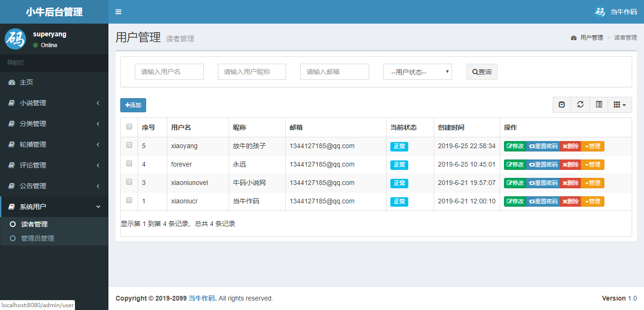The height and width of the screenshot is (310, 644).
Task: Expand 轮播管理 chevron arrow
Action: click(x=98, y=144)
